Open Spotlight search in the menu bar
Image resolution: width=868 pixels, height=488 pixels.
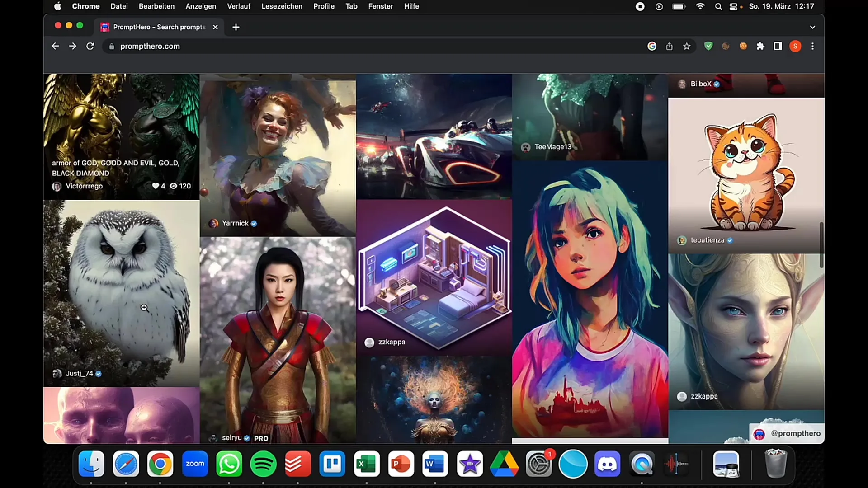718,6
